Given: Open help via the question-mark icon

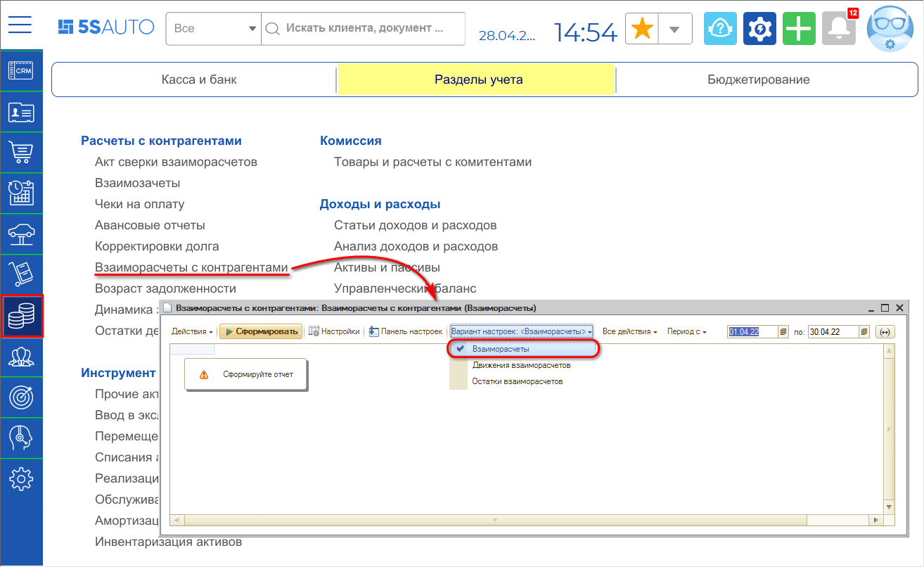Looking at the screenshot, I should (720, 28).
